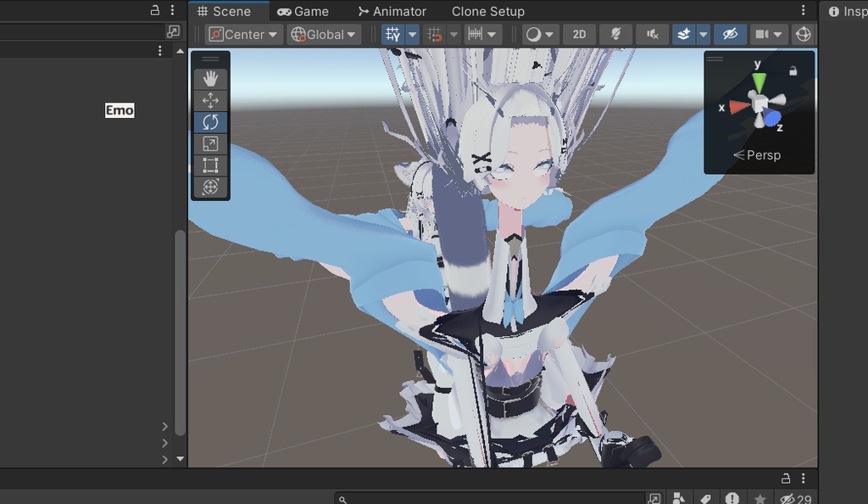Switch to the Game tab
The image size is (868, 504).
click(303, 11)
